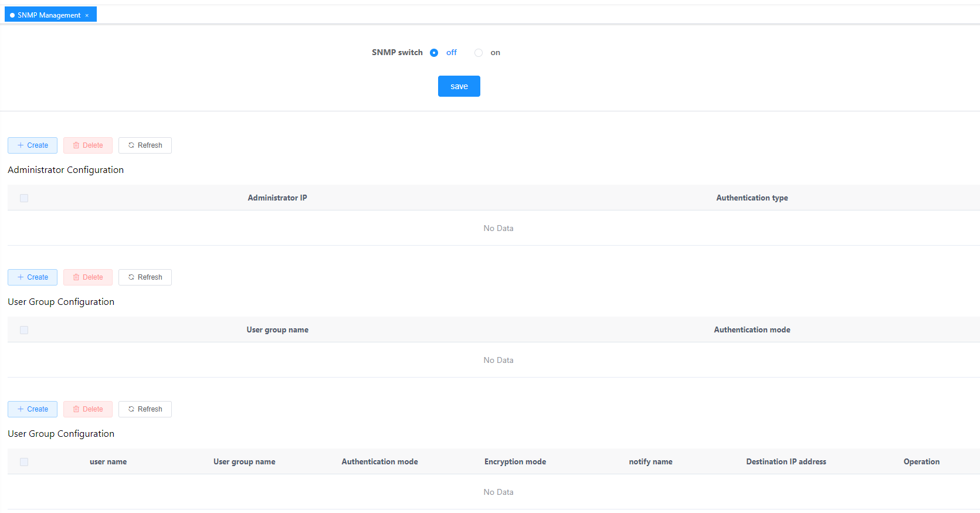Click Create directly below the Administrator IP table
980x513 pixels.
pyautogui.click(x=32, y=277)
